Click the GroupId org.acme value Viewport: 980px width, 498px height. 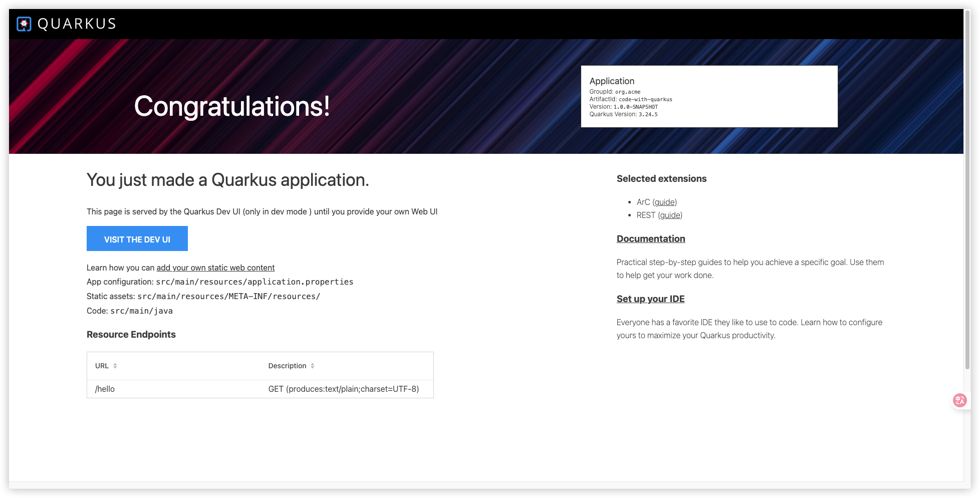pos(628,92)
